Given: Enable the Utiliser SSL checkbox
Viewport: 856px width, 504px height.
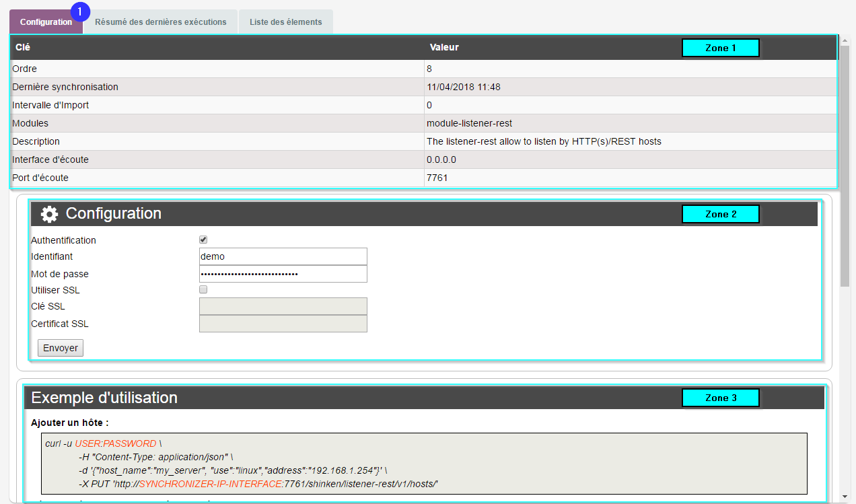Looking at the screenshot, I should [203, 289].
